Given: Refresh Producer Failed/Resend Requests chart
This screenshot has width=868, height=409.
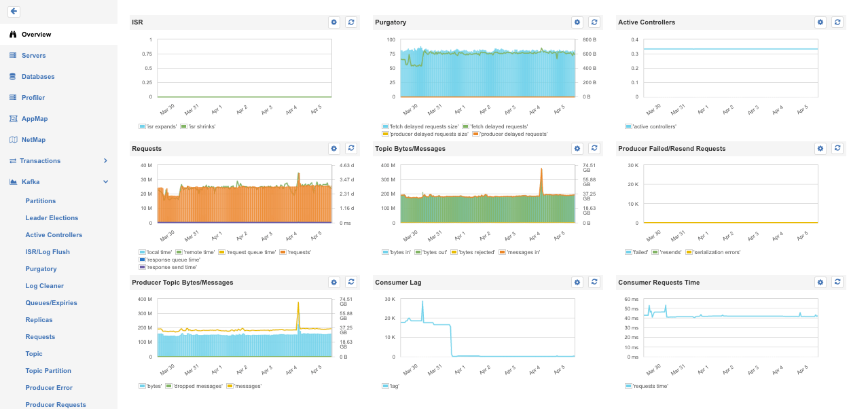Looking at the screenshot, I should click(x=837, y=148).
